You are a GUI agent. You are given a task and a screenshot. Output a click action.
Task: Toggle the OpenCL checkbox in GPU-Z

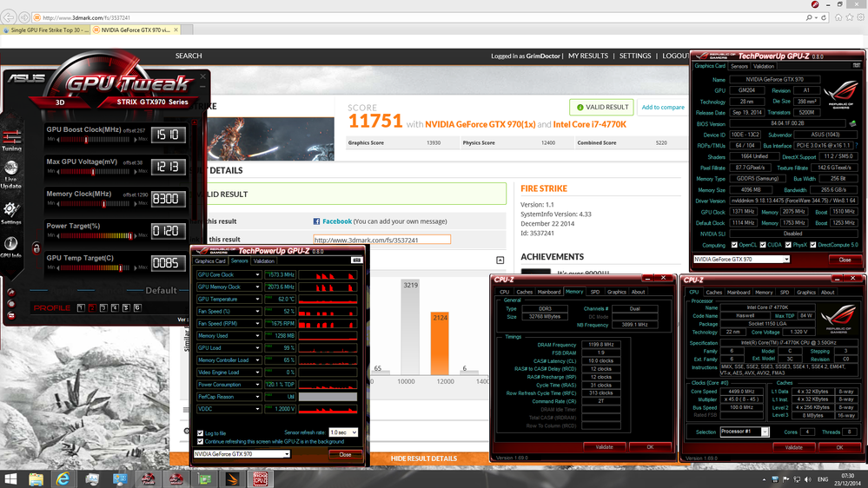click(x=734, y=245)
